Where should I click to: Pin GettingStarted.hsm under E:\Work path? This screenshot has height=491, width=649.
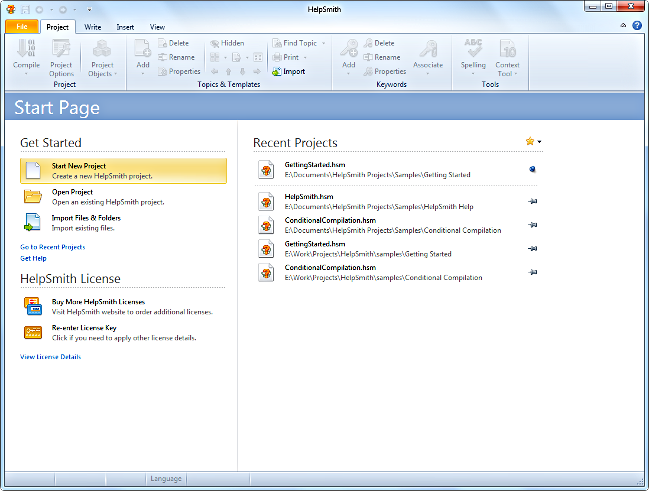tap(532, 248)
